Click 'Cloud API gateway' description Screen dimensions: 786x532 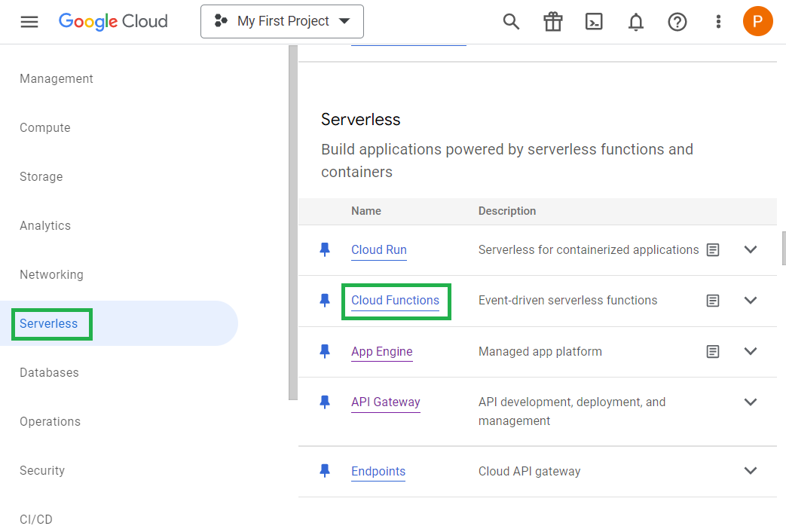(529, 471)
